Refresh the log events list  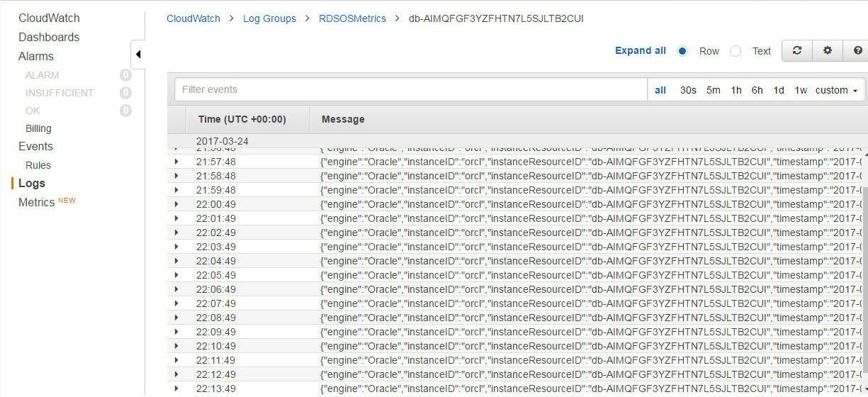tap(797, 51)
